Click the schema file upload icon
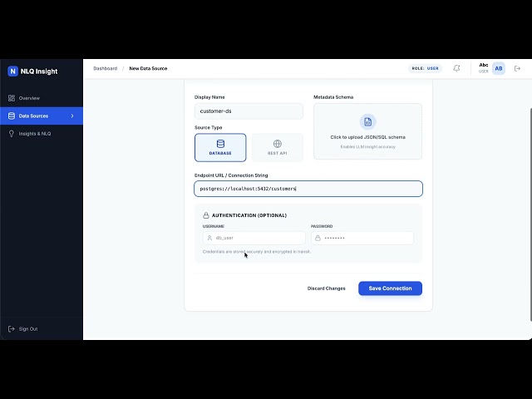The width and height of the screenshot is (532, 399). tap(367, 122)
